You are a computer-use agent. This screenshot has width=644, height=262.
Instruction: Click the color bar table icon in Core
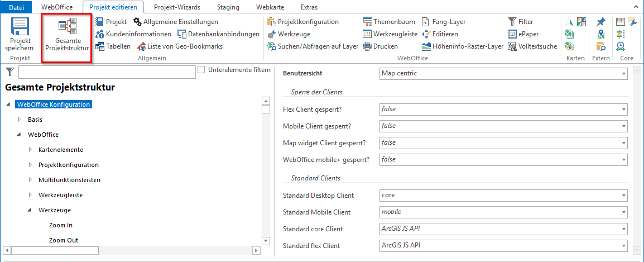click(621, 22)
